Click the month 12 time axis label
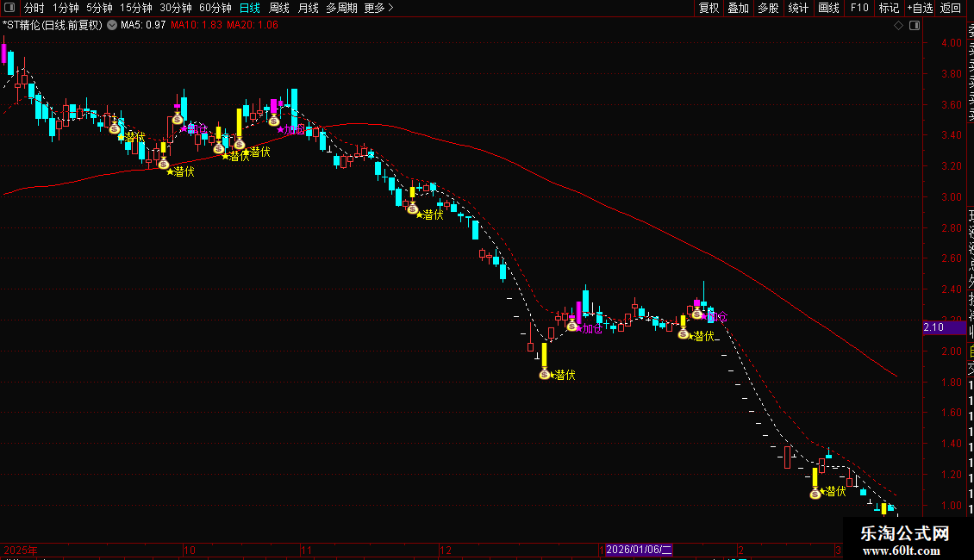Image resolution: width=974 pixels, height=560 pixels. pyautogui.click(x=446, y=550)
